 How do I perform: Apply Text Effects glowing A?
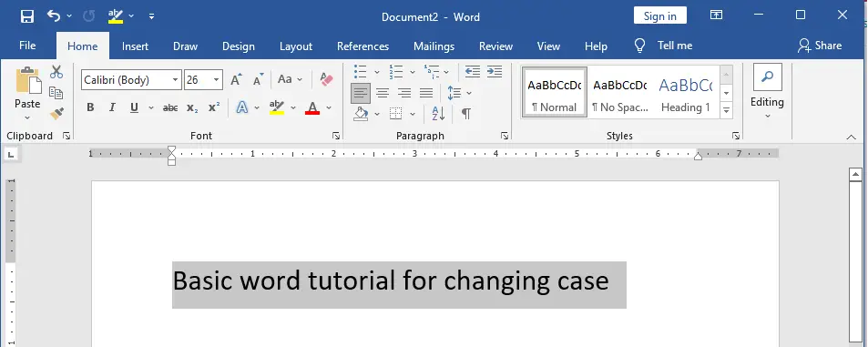242,107
